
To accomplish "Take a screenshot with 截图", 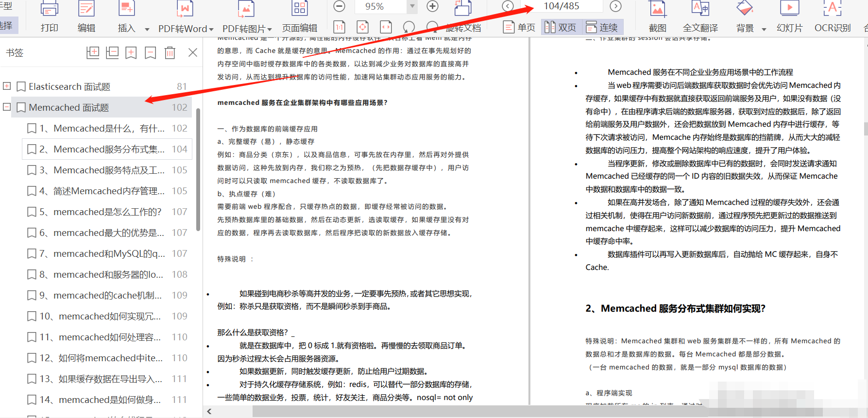I will [x=658, y=17].
